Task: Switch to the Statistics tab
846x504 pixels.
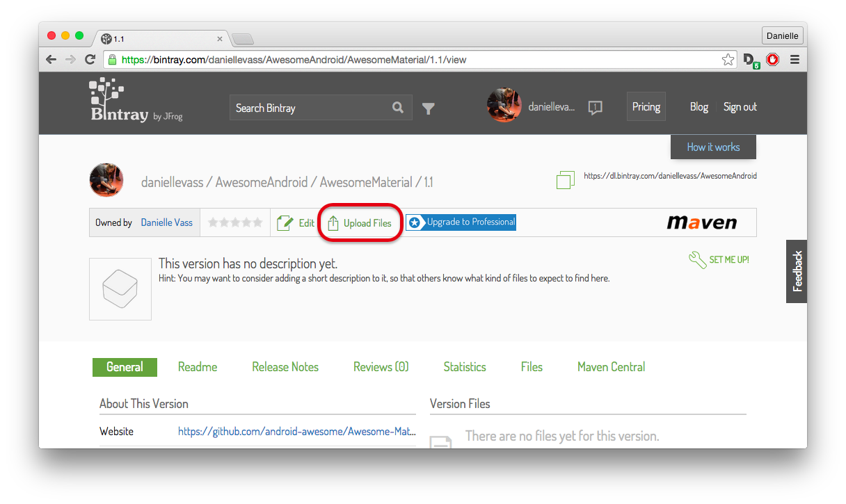Action: point(465,367)
